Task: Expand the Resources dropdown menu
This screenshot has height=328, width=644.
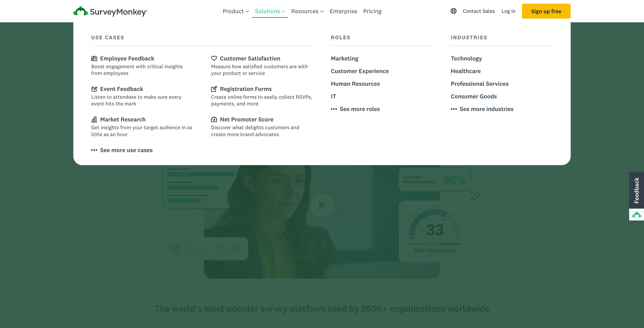Action: (x=307, y=11)
